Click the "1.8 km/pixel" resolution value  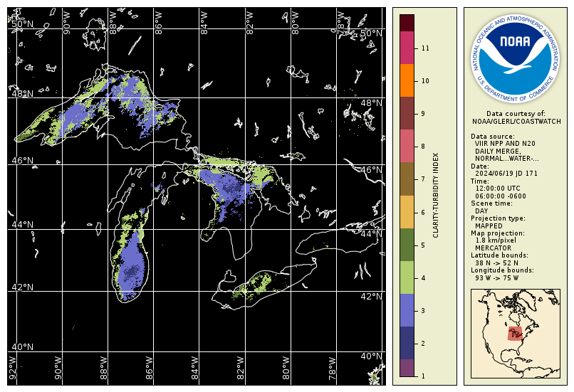(x=496, y=240)
